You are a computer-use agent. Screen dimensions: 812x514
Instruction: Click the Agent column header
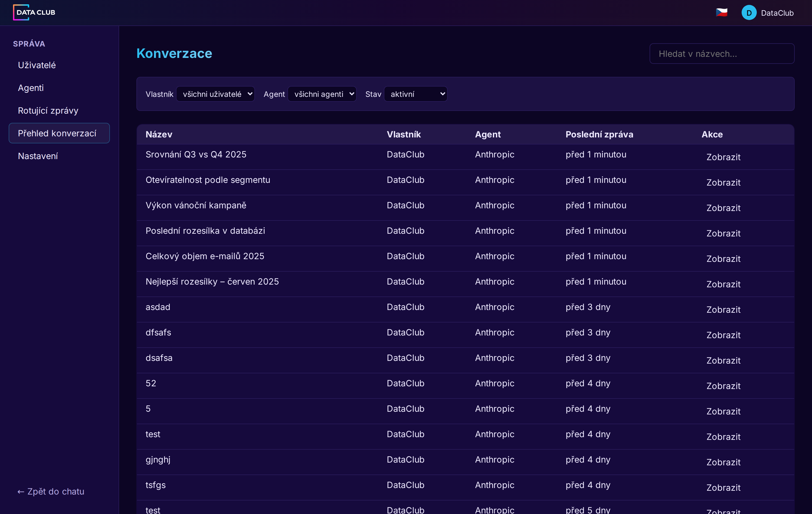coord(487,134)
